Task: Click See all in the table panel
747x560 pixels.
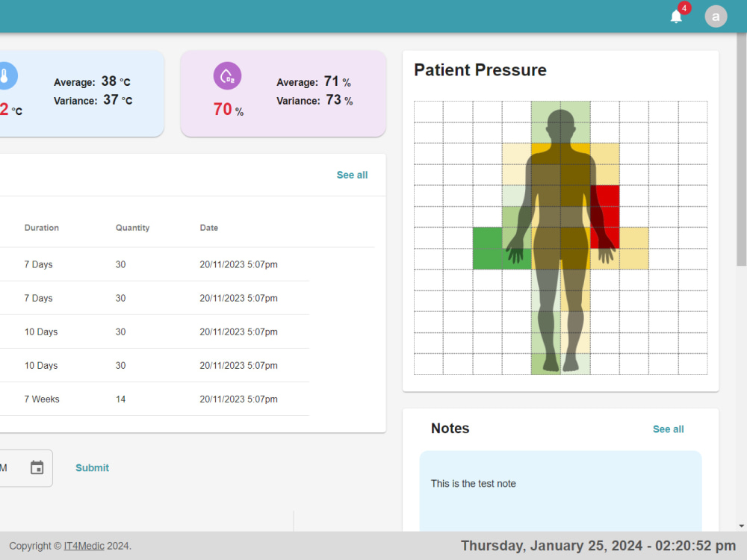Action: tap(352, 175)
